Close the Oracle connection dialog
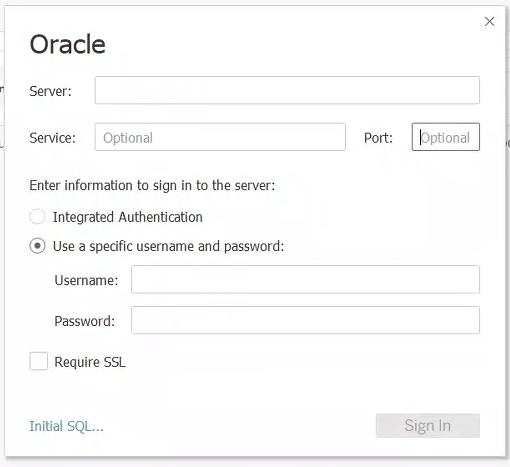 coord(489,21)
